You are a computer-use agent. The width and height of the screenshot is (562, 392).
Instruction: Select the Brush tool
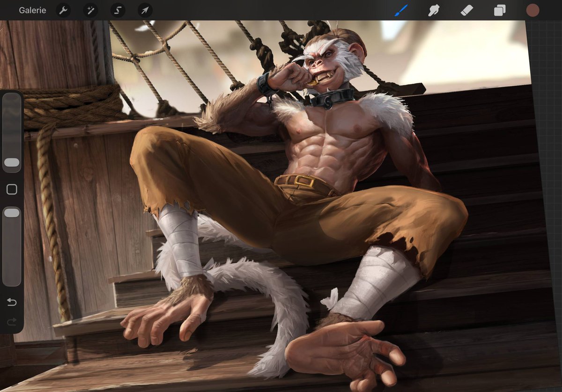pos(401,10)
